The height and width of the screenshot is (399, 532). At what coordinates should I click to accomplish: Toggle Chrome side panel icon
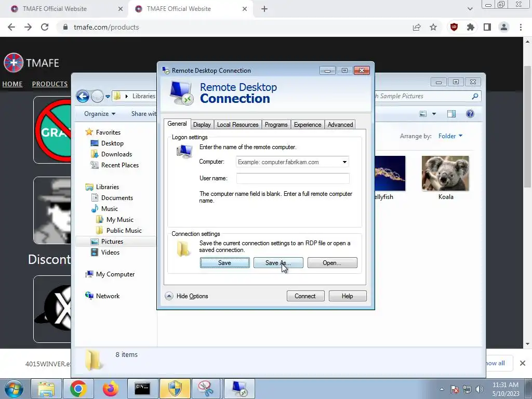(487, 27)
